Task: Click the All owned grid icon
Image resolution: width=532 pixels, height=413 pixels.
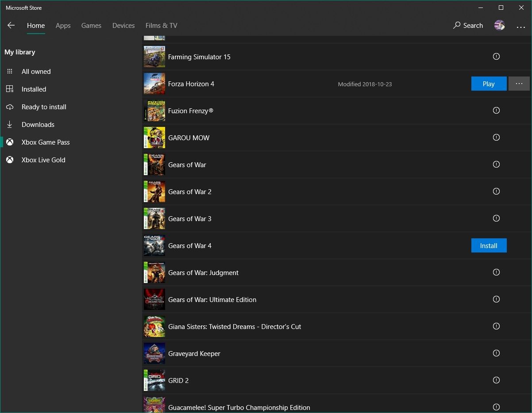Action: pos(10,72)
